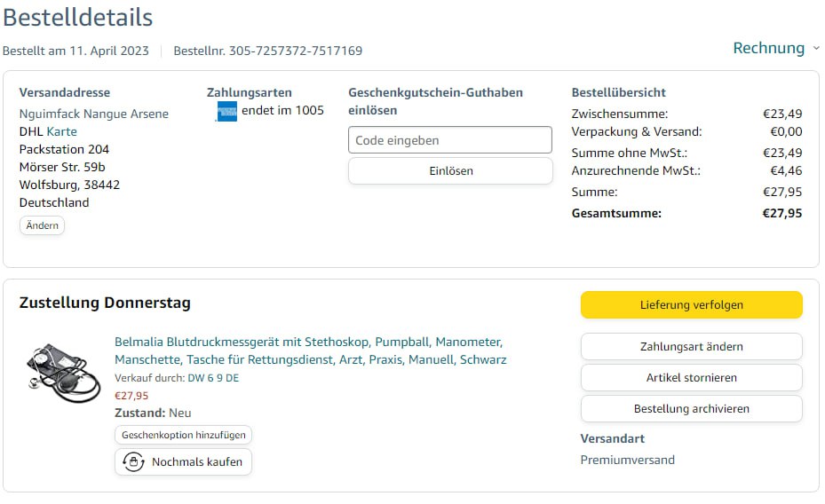Track shipment with Lieferung verfolgen

691,304
